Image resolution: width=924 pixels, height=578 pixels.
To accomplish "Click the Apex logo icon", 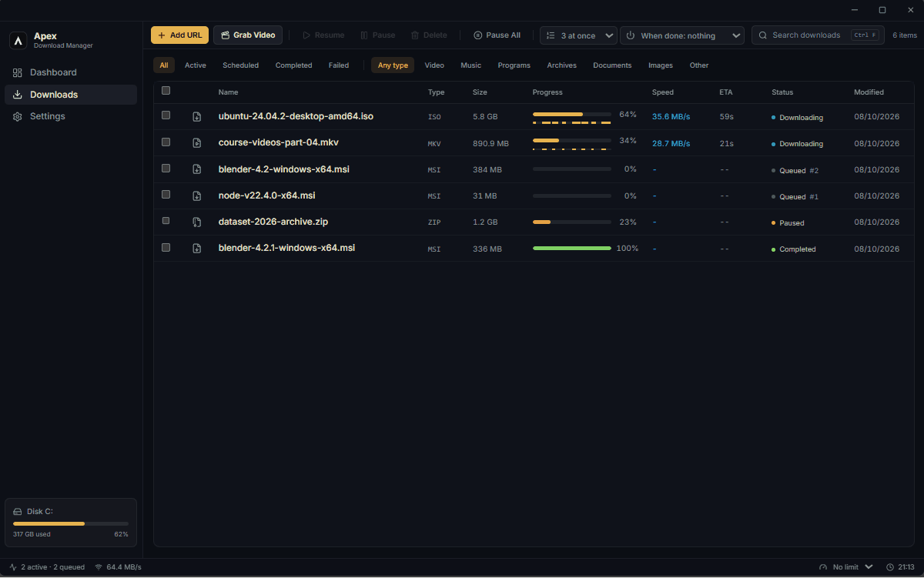I will click(18, 40).
